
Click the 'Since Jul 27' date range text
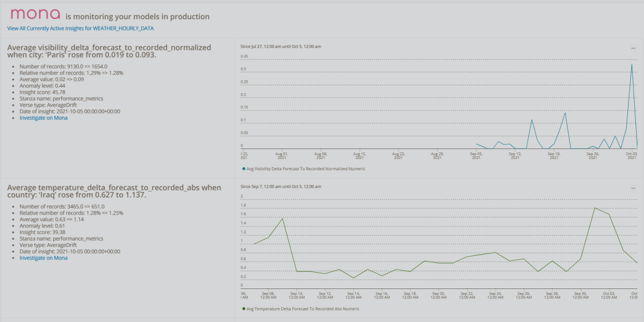(281, 46)
